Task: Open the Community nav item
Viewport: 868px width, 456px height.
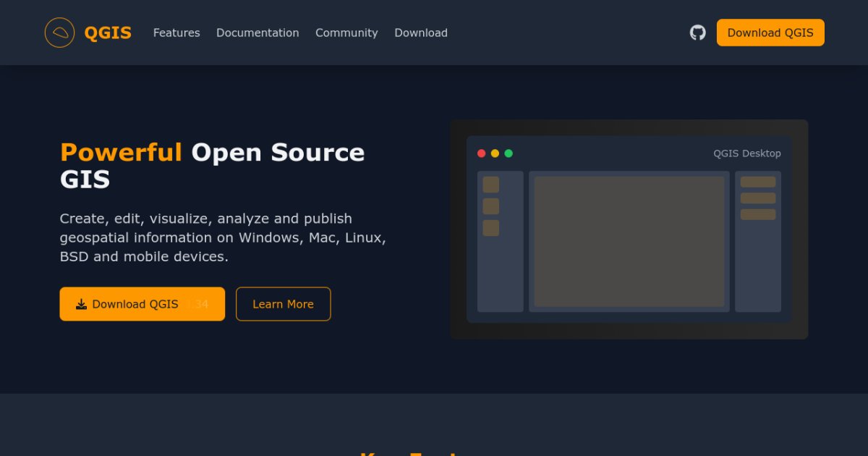Action: pos(346,33)
